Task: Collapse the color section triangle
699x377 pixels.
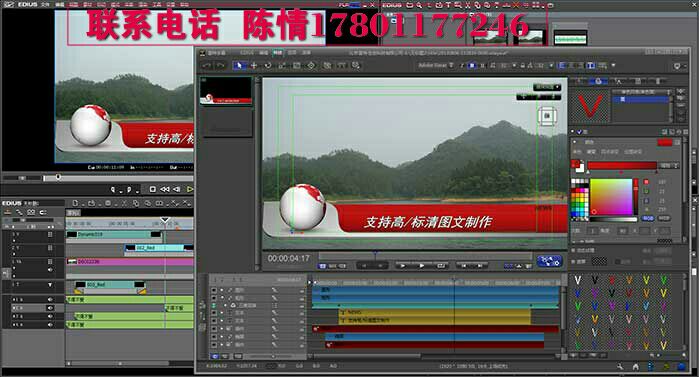Action: tap(575, 142)
